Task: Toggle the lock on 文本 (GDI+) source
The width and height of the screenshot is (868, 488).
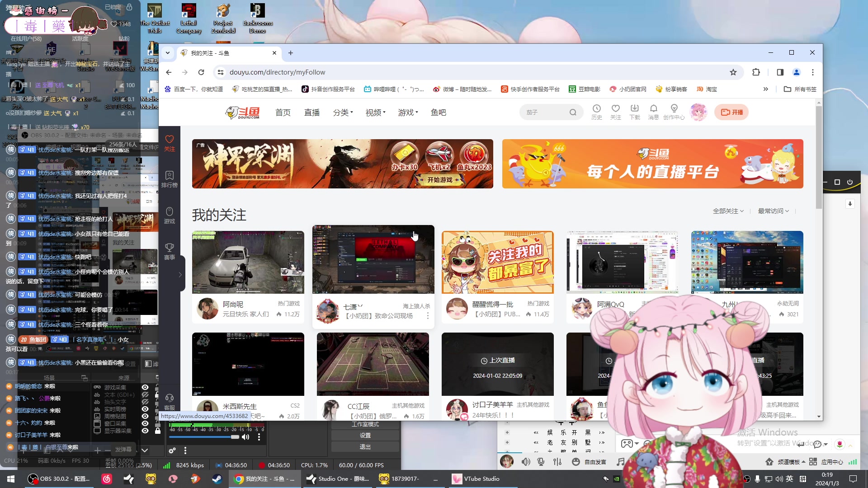Action: [157, 394]
